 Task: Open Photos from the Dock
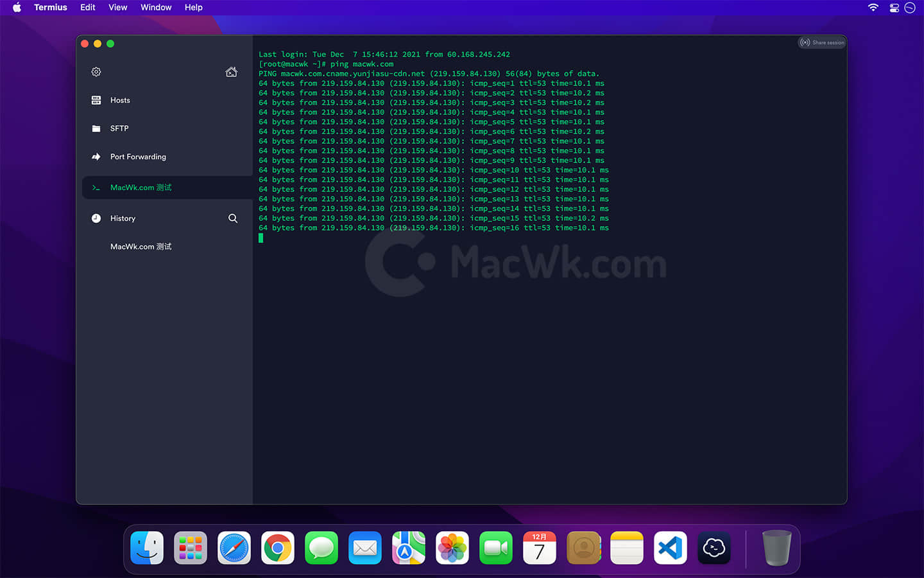click(452, 548)
